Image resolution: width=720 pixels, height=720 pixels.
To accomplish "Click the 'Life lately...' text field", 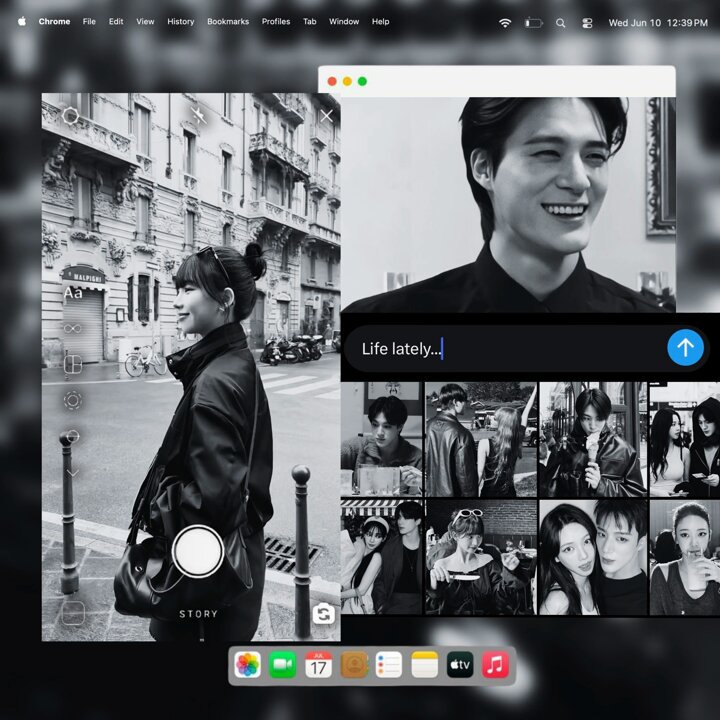I will [x=505, y=349].
